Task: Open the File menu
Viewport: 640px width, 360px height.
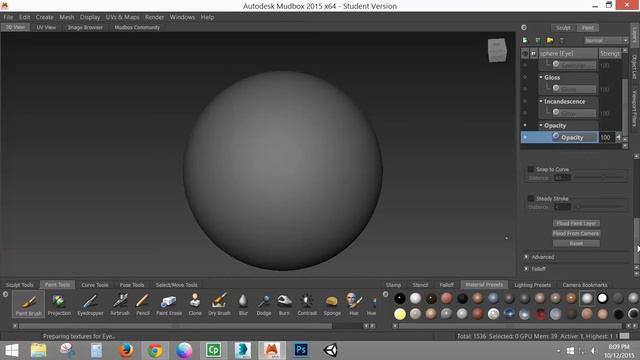Action: [9, 17]
